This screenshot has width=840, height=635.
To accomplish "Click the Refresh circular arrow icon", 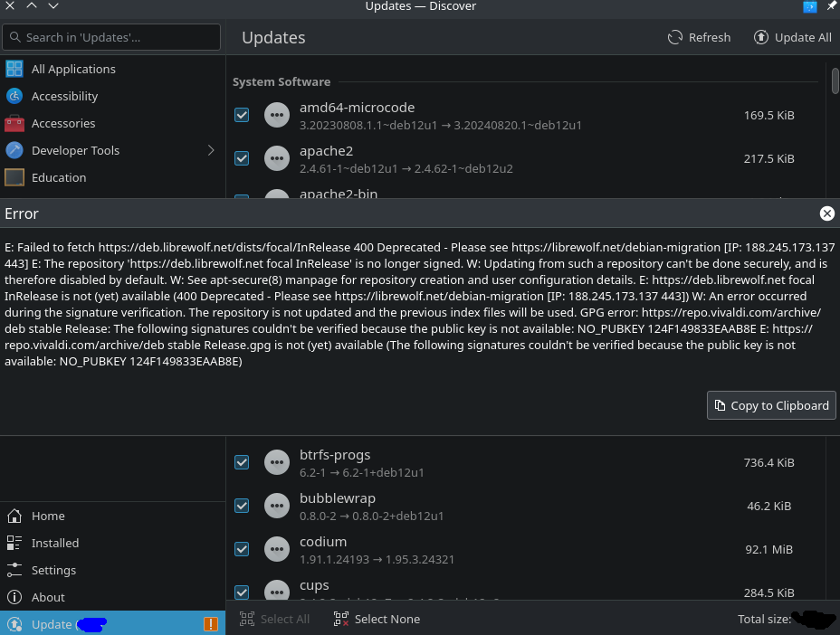I will coord(675,37).
